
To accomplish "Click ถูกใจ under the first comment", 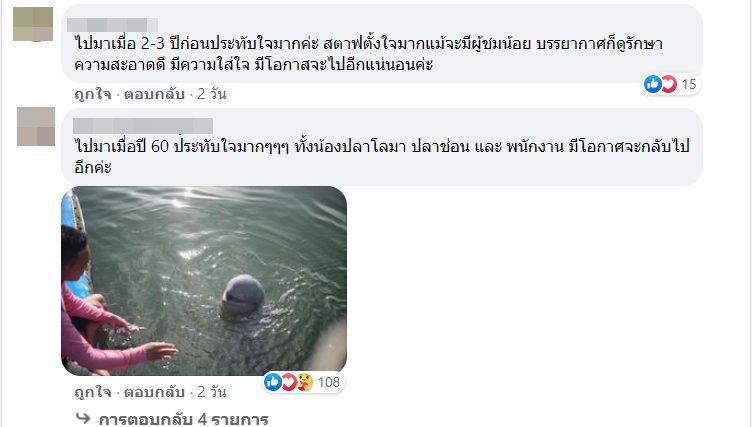I will [x=93, y=94].
